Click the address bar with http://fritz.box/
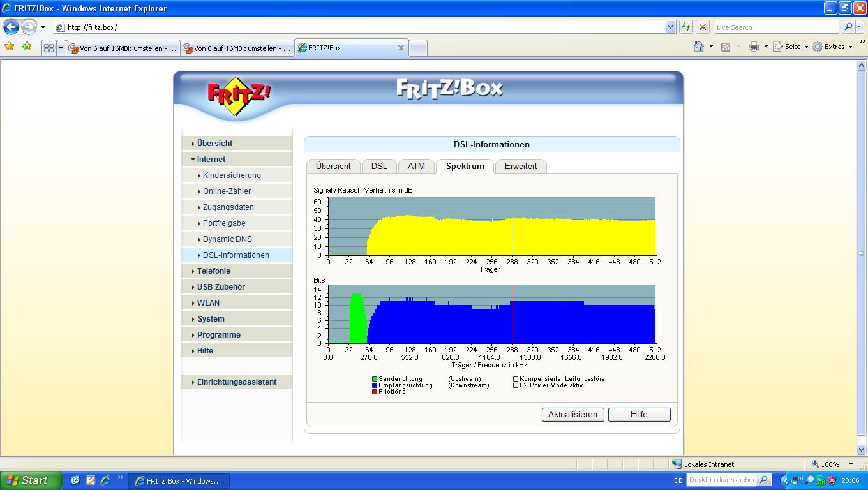Image resolution: width=868 pixels, height=490 pixels. (x=359, y=27)
